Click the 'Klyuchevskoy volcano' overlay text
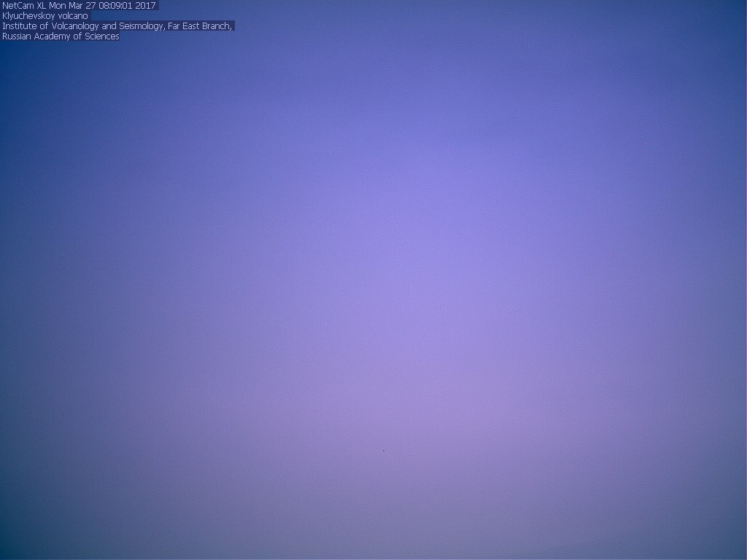The image size is (747, 560). 45,16
